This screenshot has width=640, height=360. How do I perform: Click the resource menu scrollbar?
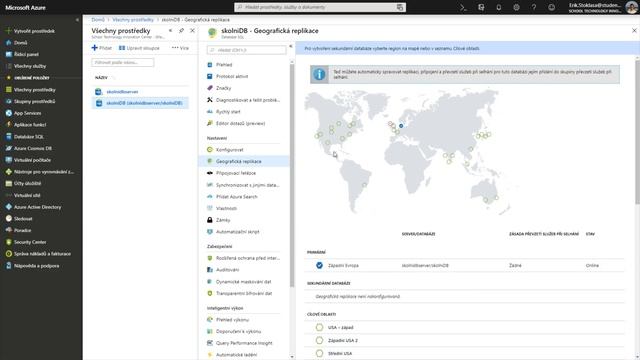292,176
